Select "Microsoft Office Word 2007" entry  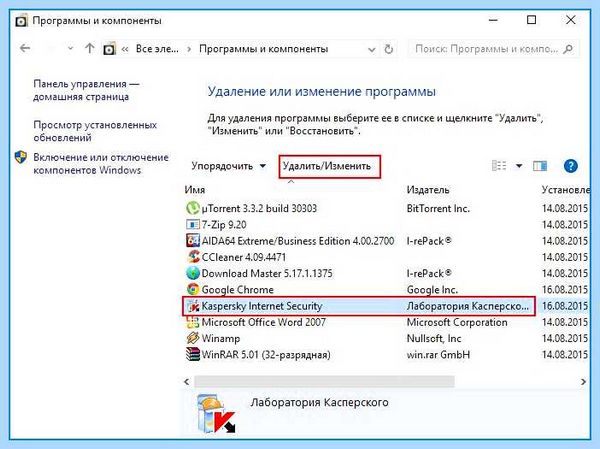pyautogui.click(x=264, y=322)
